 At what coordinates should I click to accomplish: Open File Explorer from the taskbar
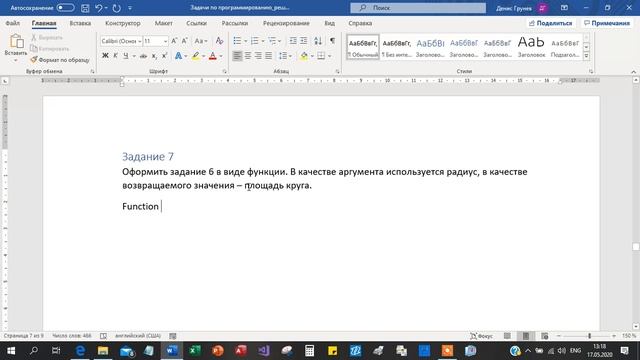(103, 351)
